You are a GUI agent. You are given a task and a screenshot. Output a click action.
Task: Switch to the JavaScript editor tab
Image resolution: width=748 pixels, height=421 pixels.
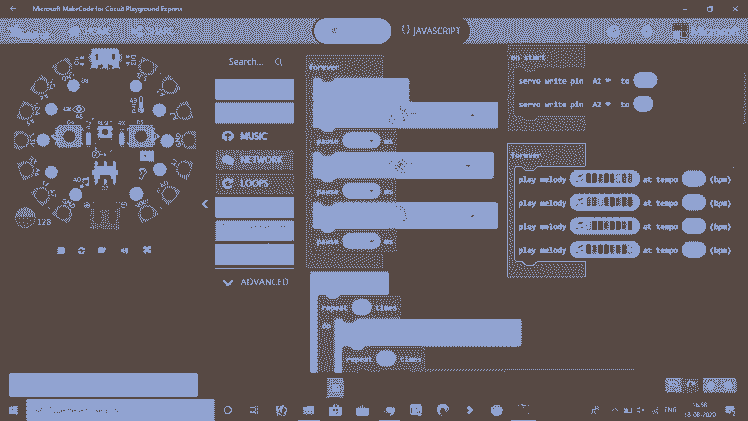pos(430,31)
